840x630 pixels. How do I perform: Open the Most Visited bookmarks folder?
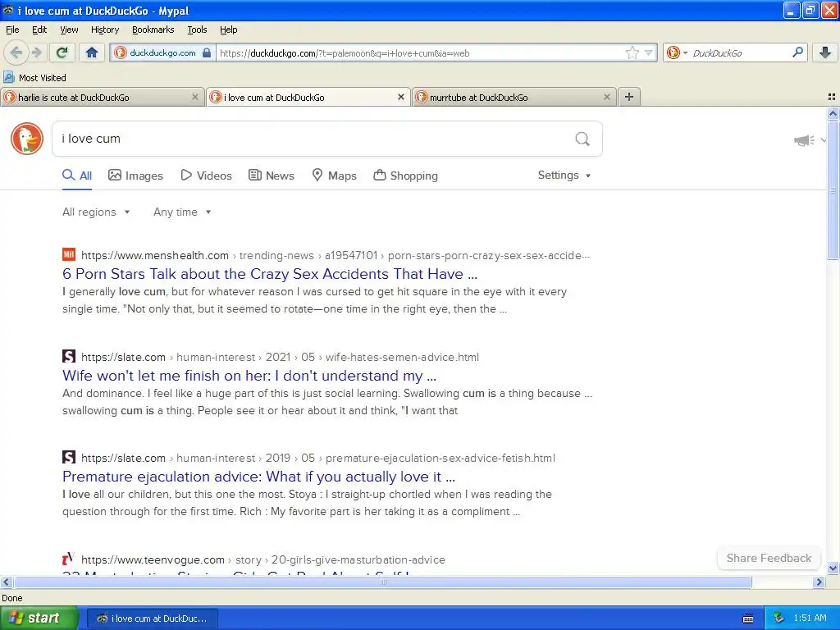click(34, 78)
